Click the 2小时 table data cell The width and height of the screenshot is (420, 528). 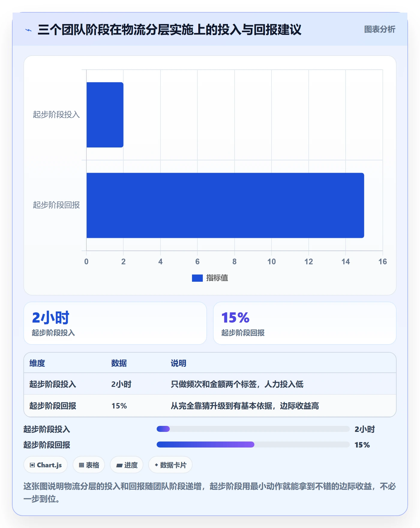(121, 384)
